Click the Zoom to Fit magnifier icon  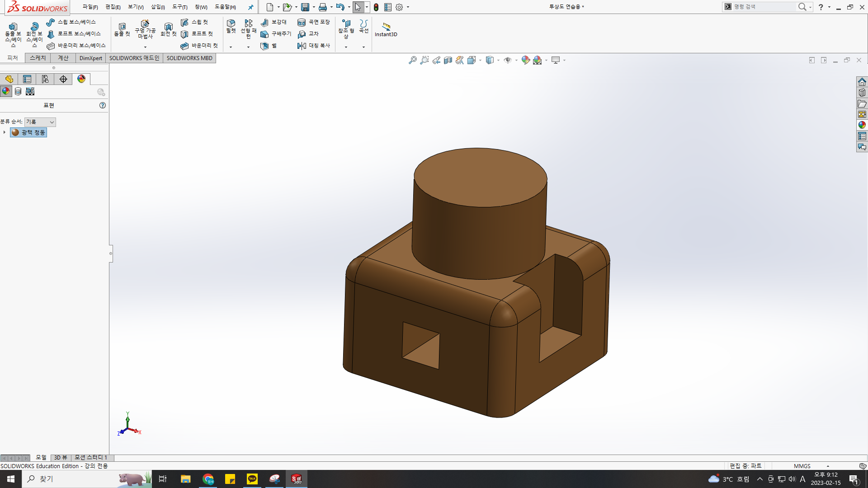tap(413, 60)
